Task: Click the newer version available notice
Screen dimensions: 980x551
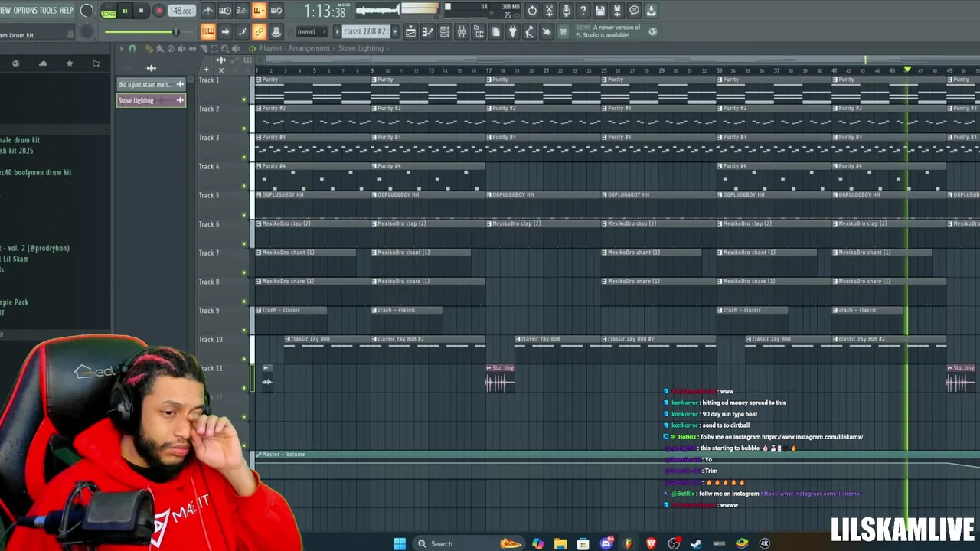Action: pos(616,31)
